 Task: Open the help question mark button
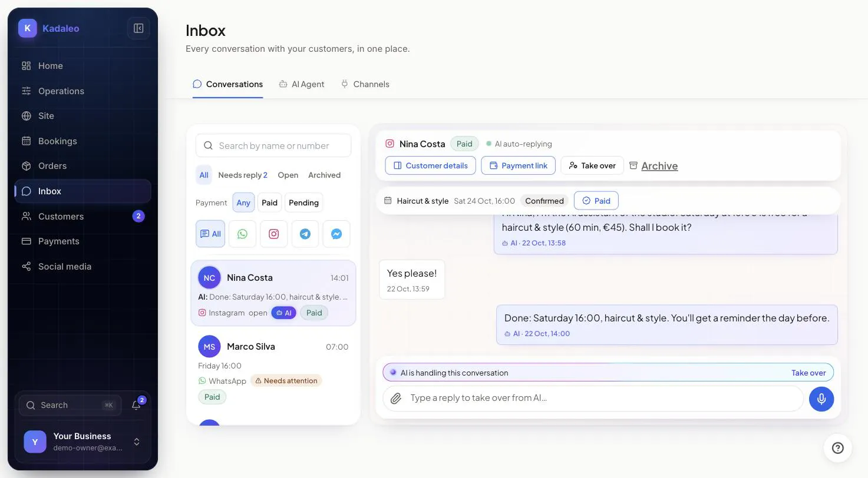coord(838,448)
